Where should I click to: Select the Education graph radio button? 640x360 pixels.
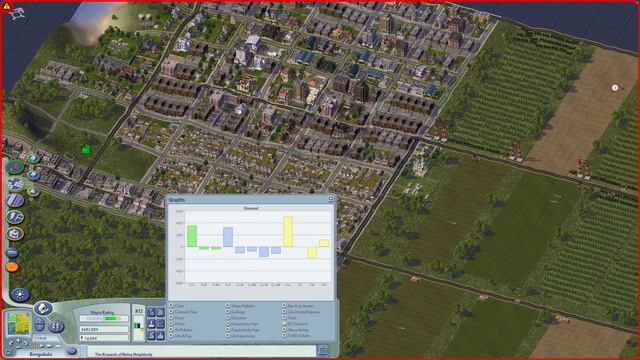coord(227,318)
